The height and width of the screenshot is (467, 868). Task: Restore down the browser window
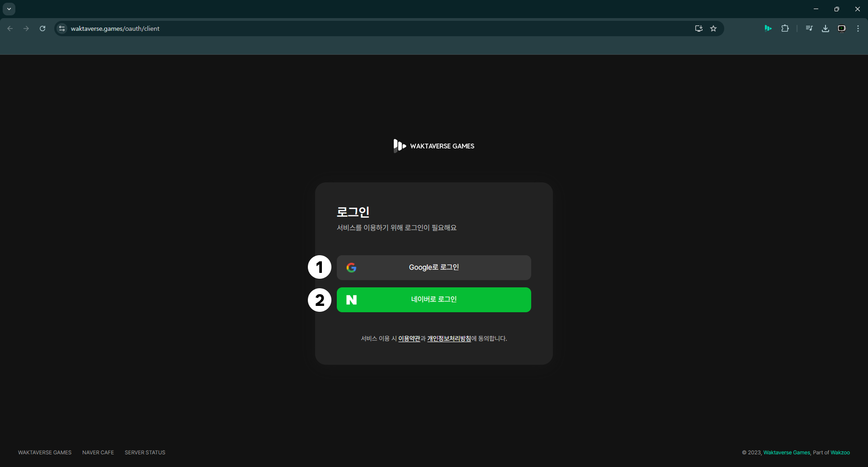click(x=837, y=9)
